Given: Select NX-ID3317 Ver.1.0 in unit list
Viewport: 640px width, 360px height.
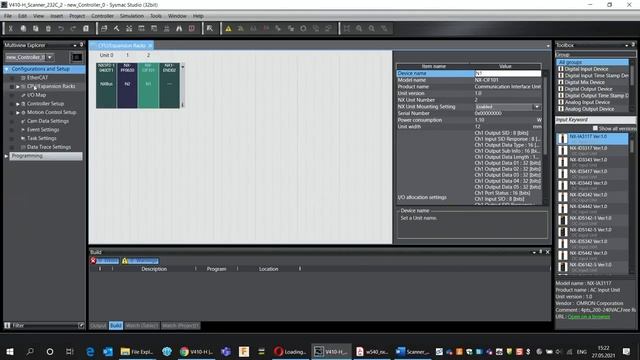Looking at the screenshot, I should tap(592, 150).
